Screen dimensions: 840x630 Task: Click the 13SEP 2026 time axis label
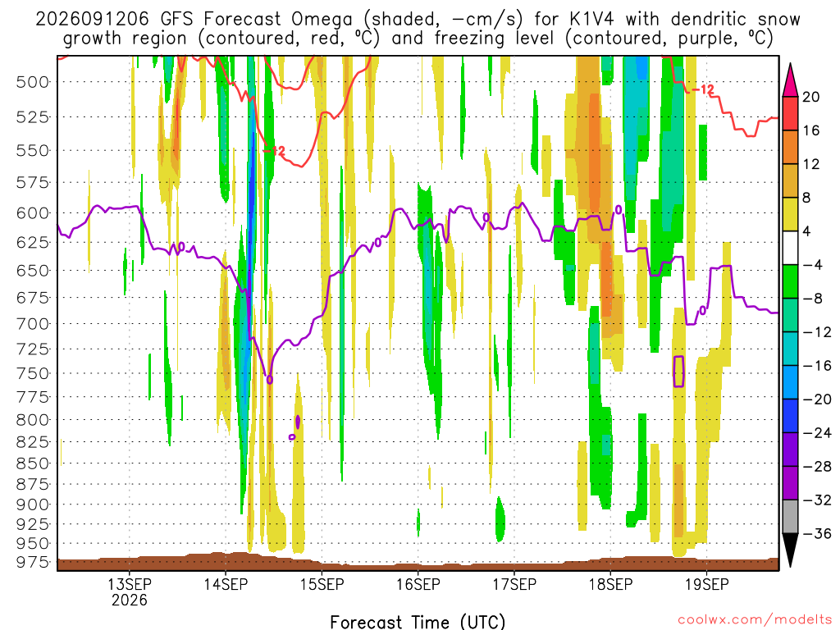click(x=130, y=591)
